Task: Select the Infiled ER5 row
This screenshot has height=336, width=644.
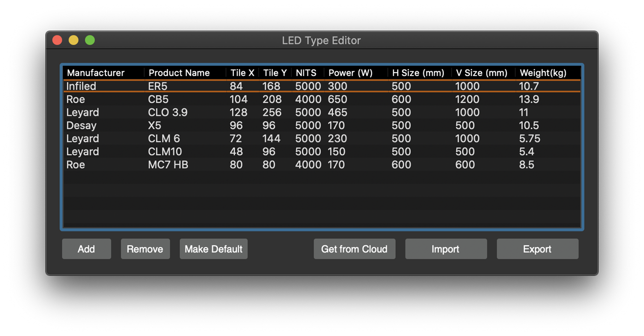Action: pos(184,86)
